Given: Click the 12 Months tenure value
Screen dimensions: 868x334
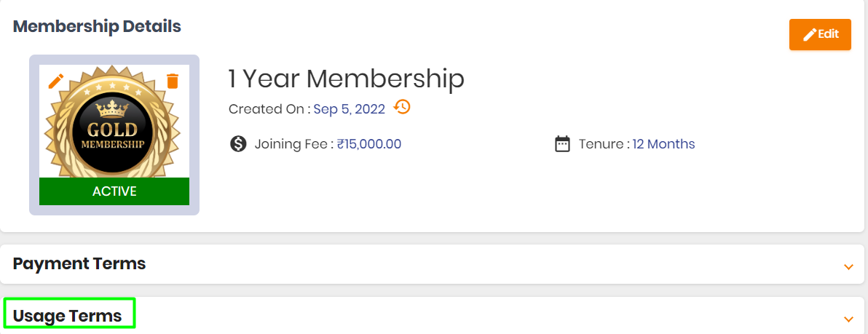Looking at the screenshot, I should pyautogui.click(x=663, y=144).
